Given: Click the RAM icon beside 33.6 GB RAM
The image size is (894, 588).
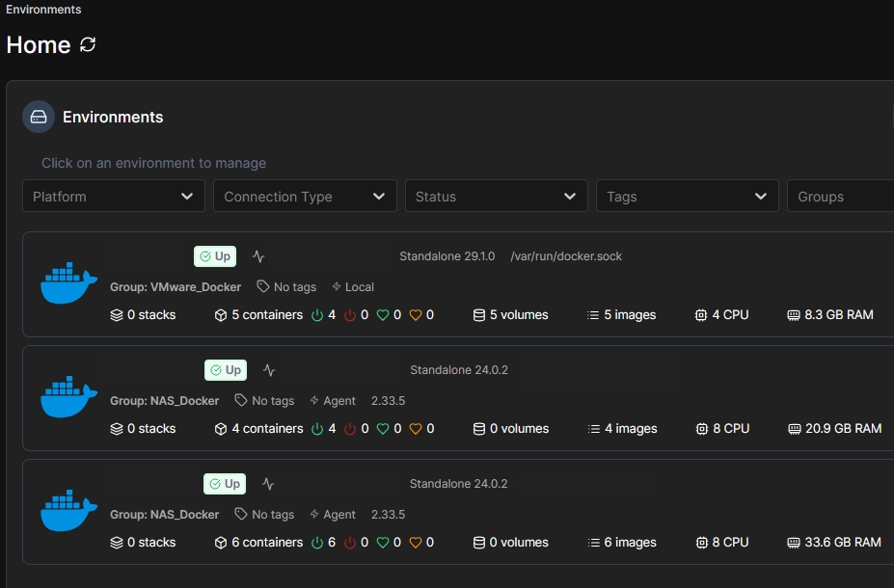Looking at the screenshot, I should [794, 543].
